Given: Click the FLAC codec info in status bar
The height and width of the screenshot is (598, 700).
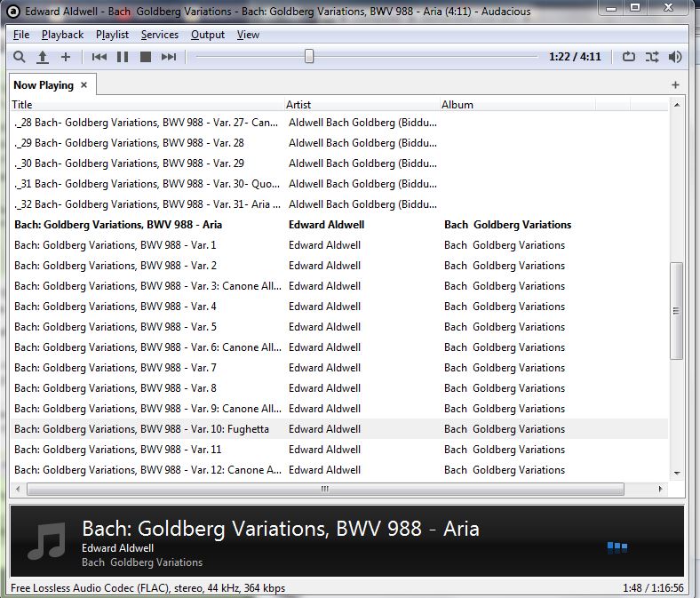Looking at the screenshot, I should (x=147, y=588).
